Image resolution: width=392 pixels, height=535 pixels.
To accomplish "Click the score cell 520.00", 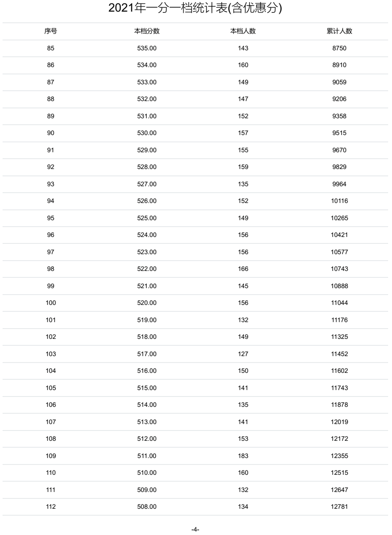I will [x=147, y=303].
